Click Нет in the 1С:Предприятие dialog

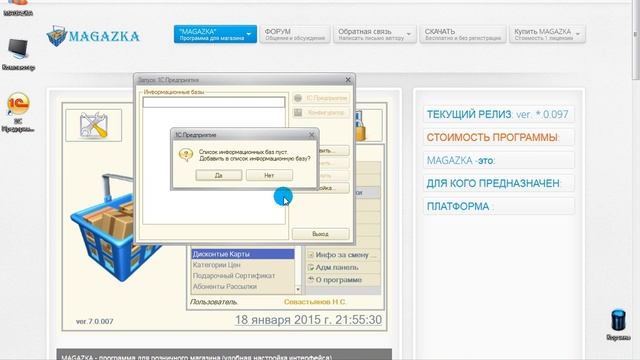[x=269, y=175]
